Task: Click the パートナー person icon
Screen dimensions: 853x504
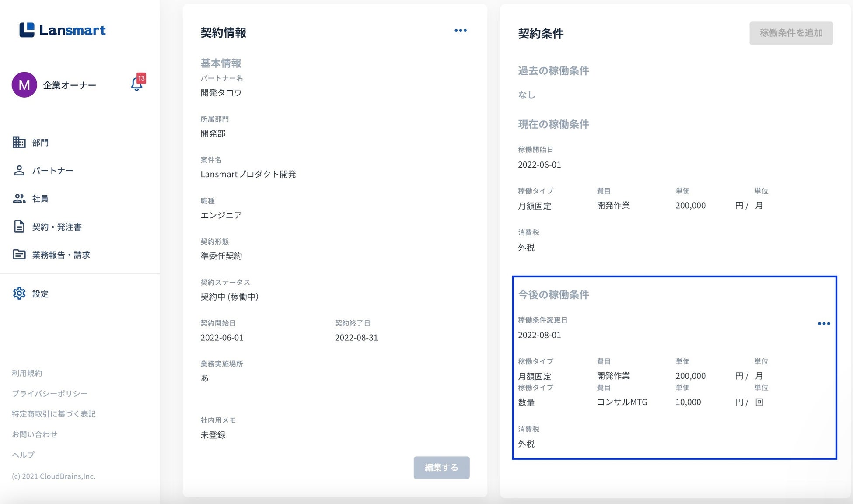Action: (19, 170)
